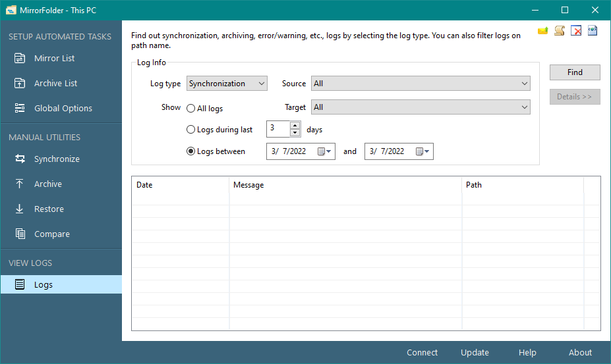Open Global Options via its sliders icon

(x=20, y=108)
